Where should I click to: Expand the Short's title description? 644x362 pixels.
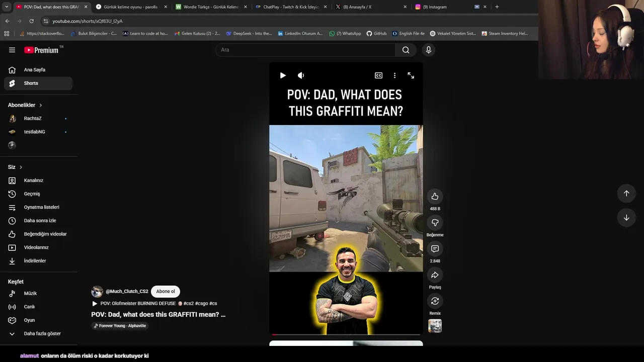[158, 315]
